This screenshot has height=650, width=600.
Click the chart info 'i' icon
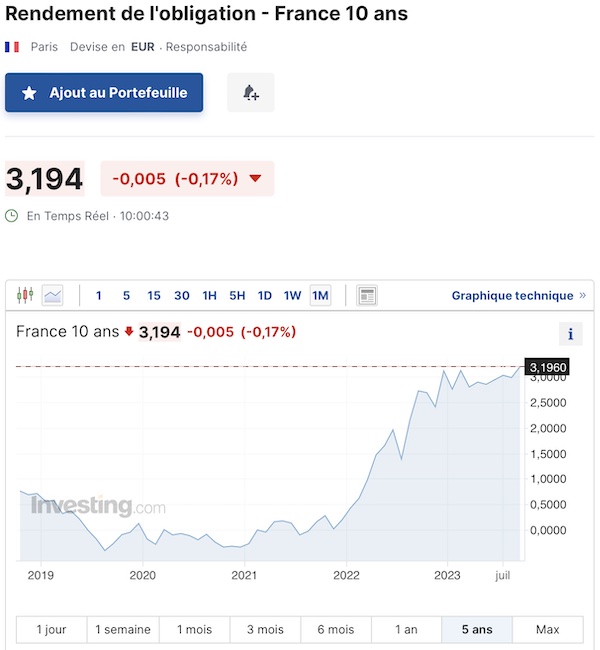(x=570, y=334)
